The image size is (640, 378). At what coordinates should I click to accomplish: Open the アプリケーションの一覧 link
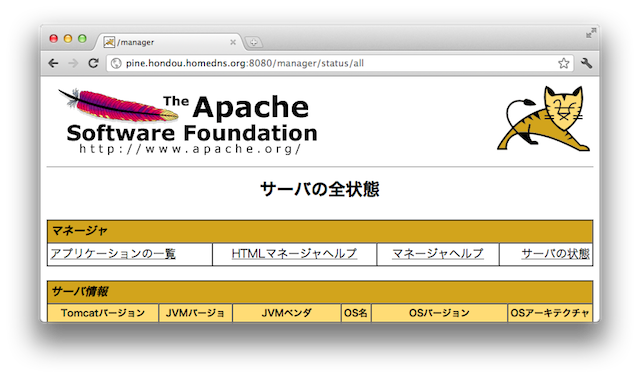coord(113,254)
